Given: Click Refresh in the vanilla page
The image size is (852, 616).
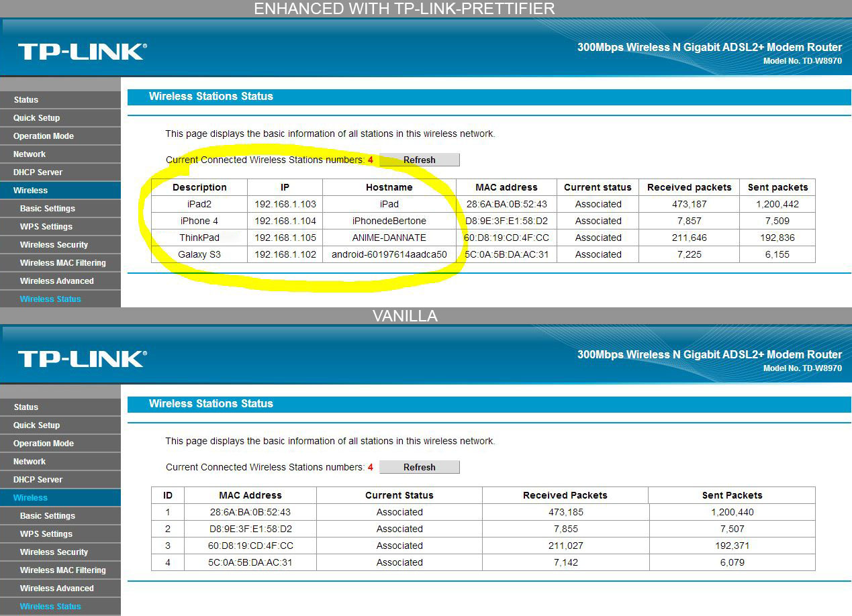Looking at the screenshot, I should [420, 467].
